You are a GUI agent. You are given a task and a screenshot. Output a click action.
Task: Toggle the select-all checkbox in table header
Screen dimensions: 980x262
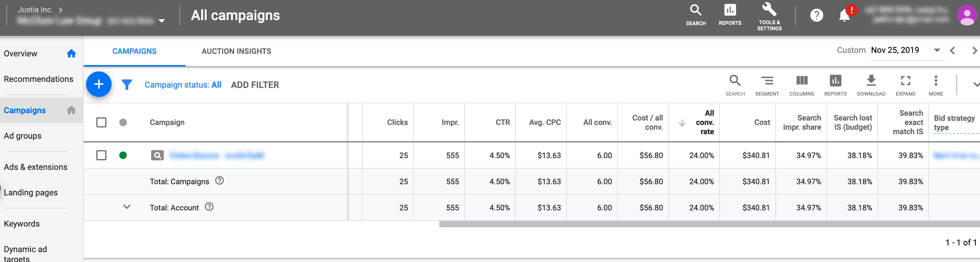click(101, 122)
